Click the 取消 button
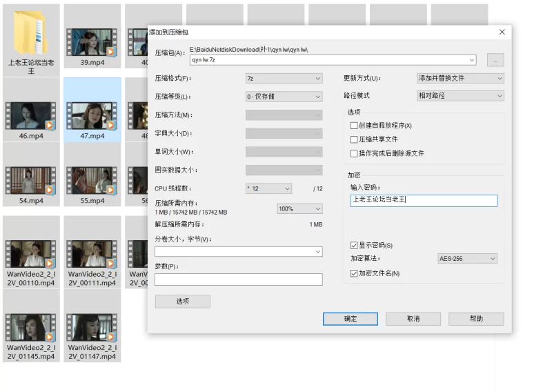The image size is (552, 392). 413,319
